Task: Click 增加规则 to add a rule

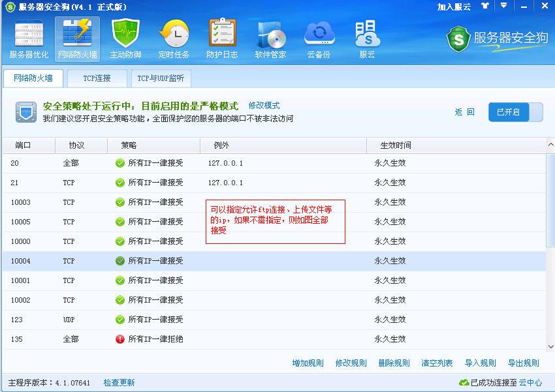Action: (x=308, y=363)
